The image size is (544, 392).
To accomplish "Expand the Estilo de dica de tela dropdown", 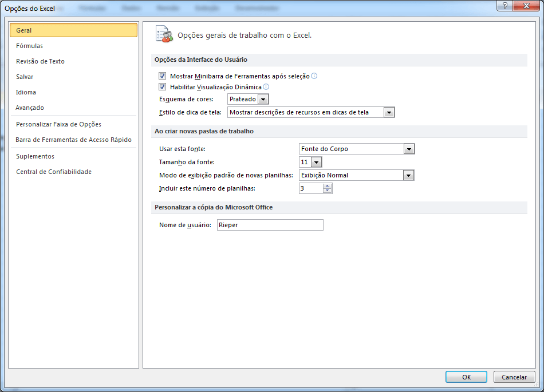I will pos(389,112).
